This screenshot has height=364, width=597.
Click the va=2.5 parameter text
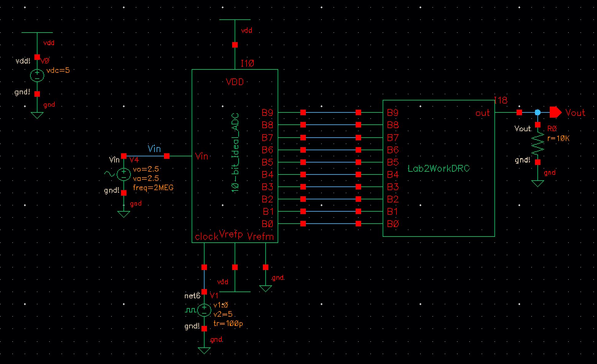tap(146, 178)
